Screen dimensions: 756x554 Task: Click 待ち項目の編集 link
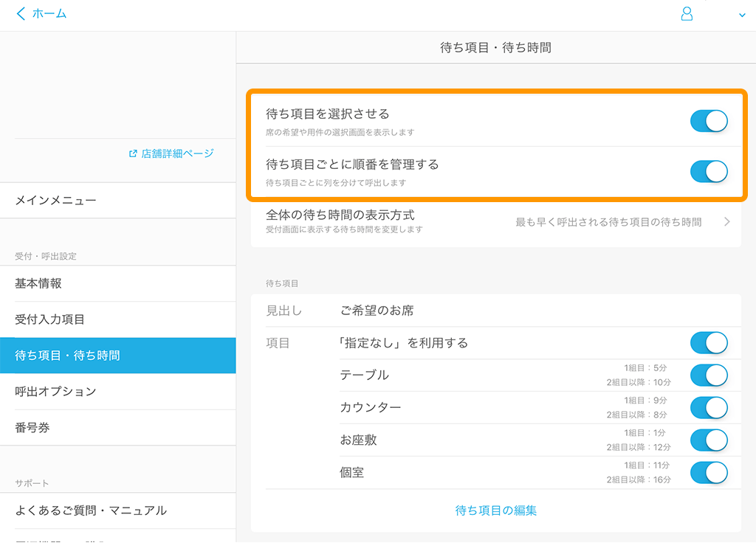pyautogui.click(x=495, y=510)
